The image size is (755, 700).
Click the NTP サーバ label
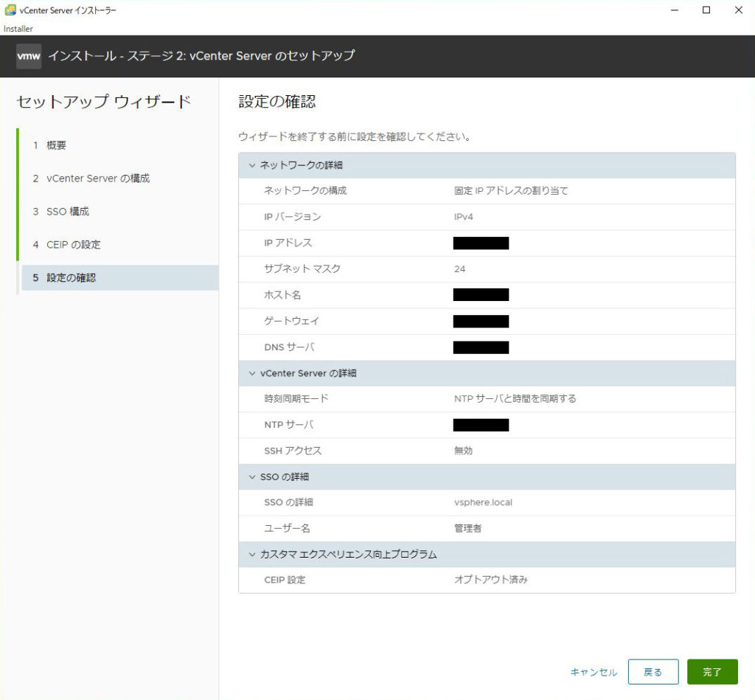point(288,425)
